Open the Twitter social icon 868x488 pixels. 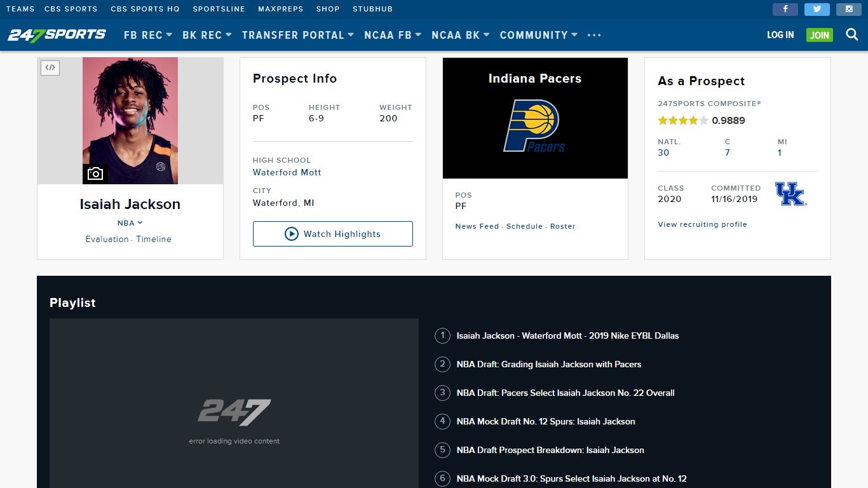[817, 9]
